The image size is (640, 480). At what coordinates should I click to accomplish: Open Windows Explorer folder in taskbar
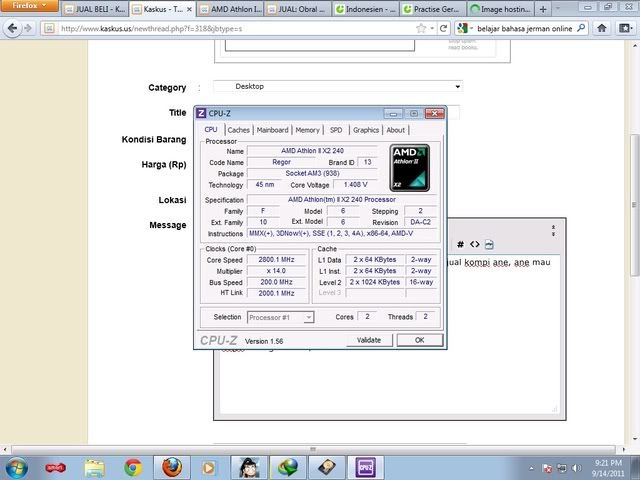pyautogui.click(x=94, y=468)
